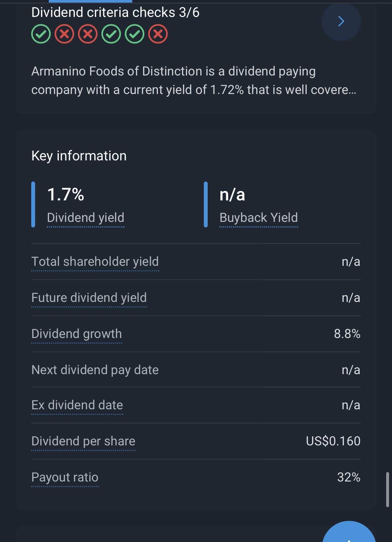Open the Payout ratio tooltip
The image size is (392, 542).
tap(65, 478)
